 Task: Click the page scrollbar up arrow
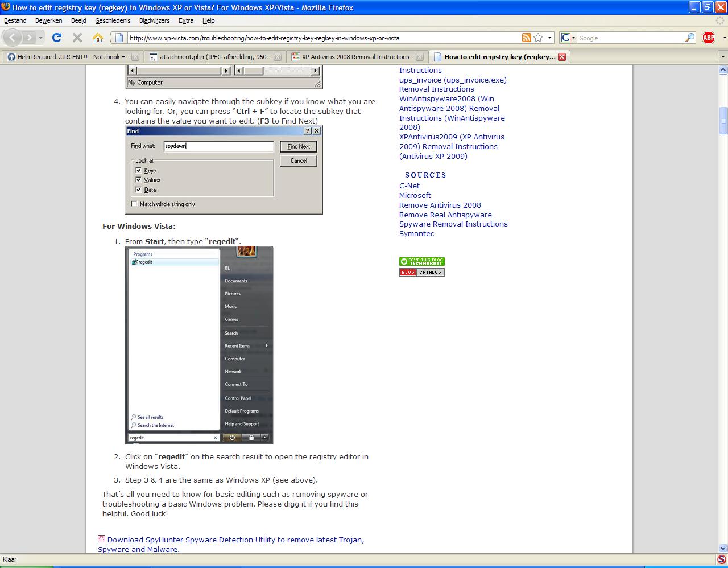723,71
